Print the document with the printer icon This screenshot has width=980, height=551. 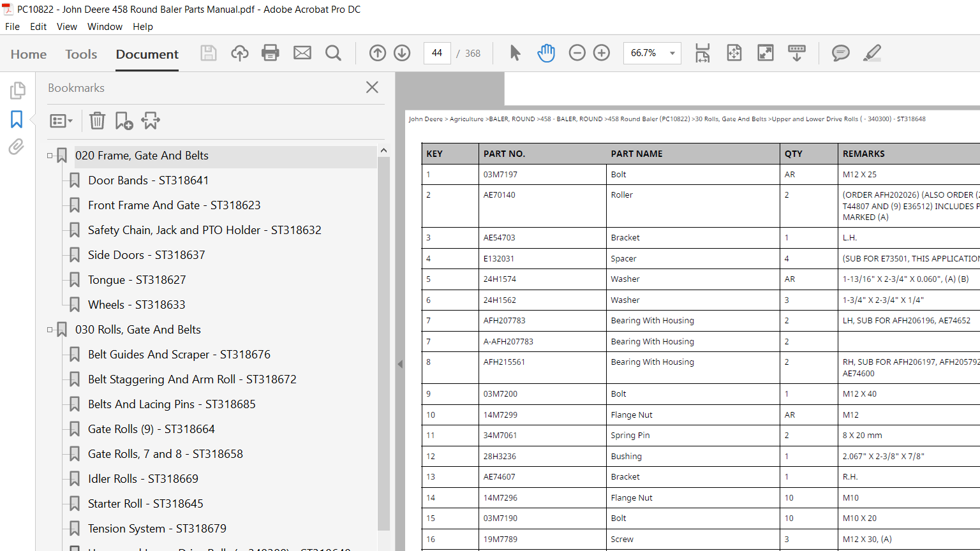pyautogui.click(x=271, y=53)
